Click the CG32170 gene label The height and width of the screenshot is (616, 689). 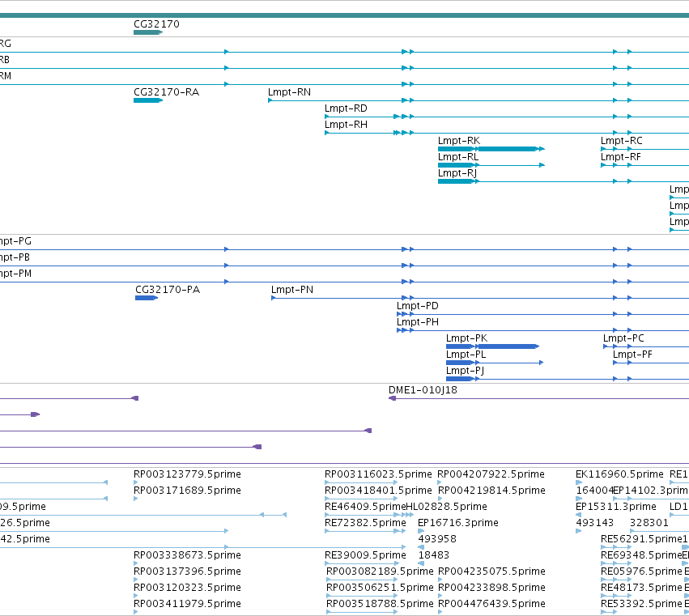156,24
